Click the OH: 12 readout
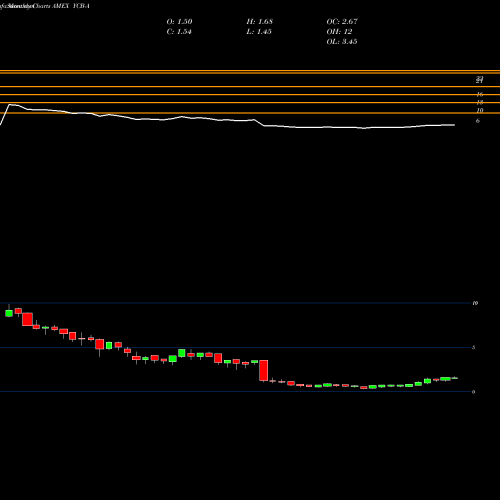 pos(339,32)
